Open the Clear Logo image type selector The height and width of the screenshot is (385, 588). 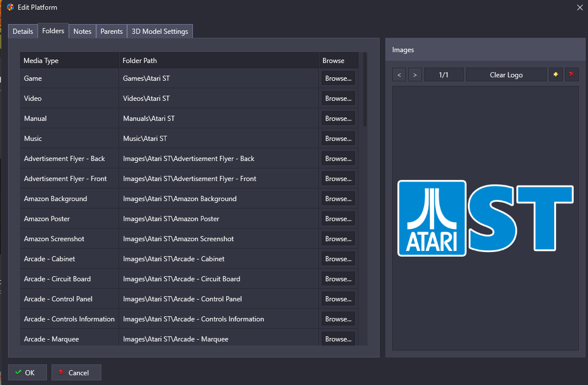click(506, 74)
